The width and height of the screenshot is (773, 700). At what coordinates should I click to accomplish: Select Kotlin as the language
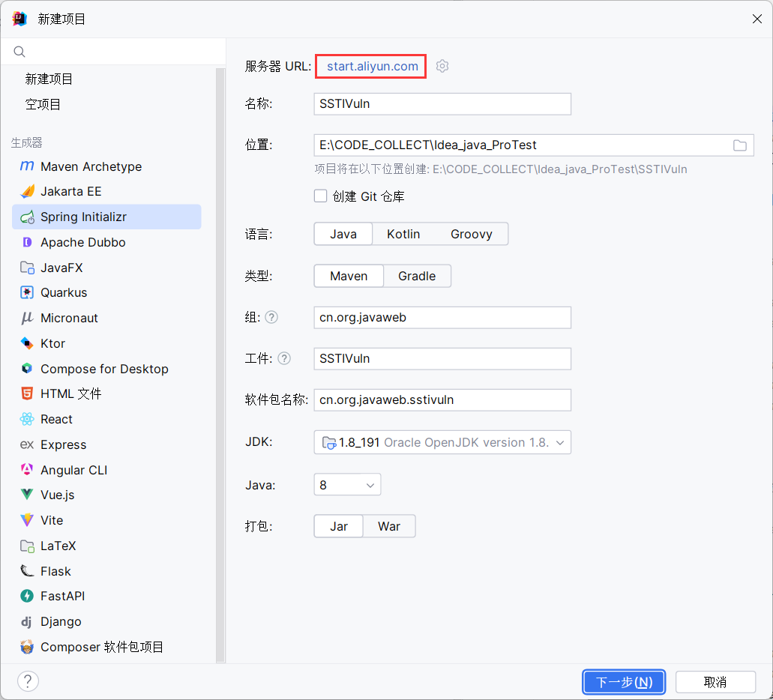click(403, 234)
